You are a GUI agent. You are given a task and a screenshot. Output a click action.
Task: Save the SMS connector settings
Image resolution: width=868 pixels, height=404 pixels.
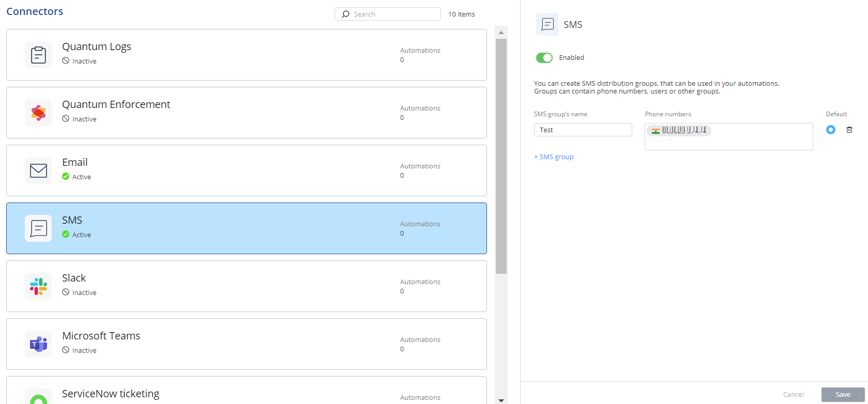click(x=843, y=395)
